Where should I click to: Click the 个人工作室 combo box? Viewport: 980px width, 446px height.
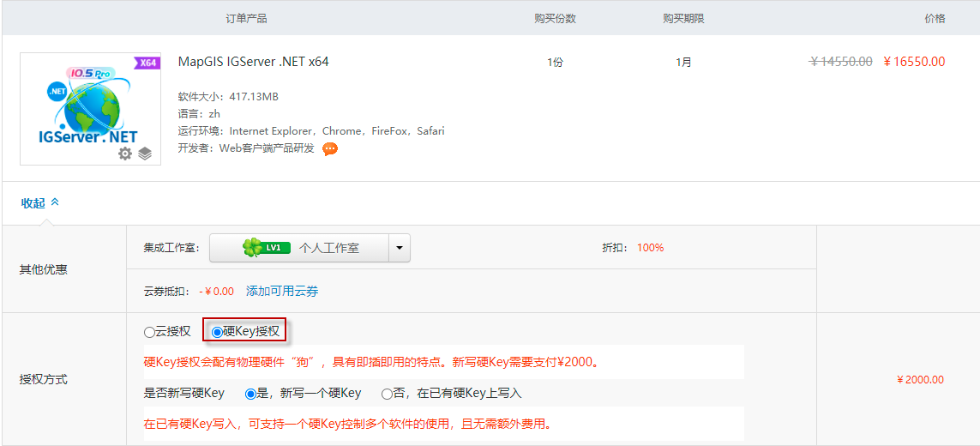[310, 248]
